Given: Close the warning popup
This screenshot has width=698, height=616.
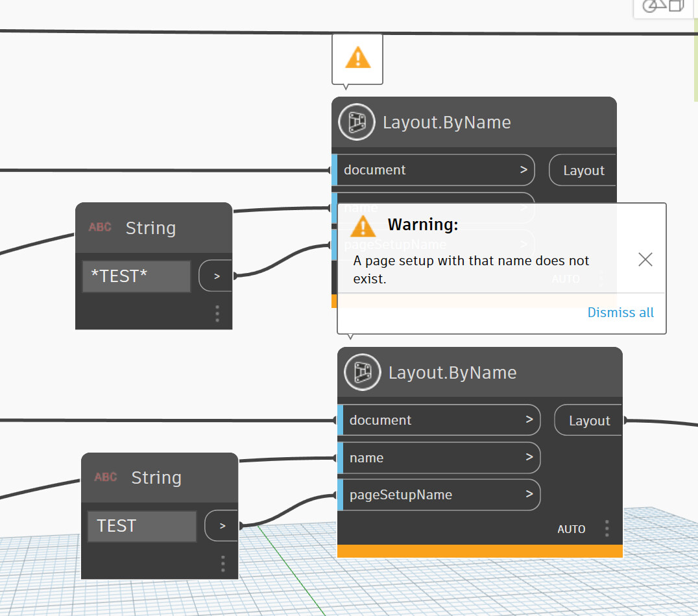Looking at the screenshot, I should 645,259.
